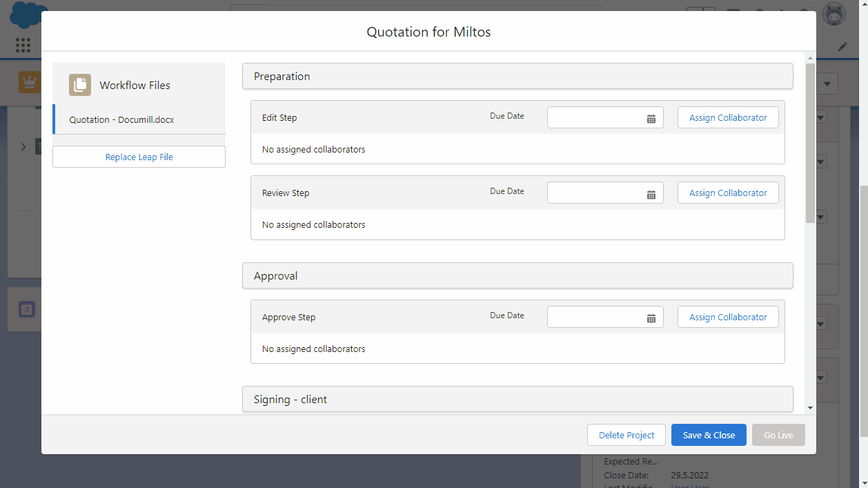Open the user profile avatar menu
The height and width of the screenshot is (488, 868).
tap(834, 13)
